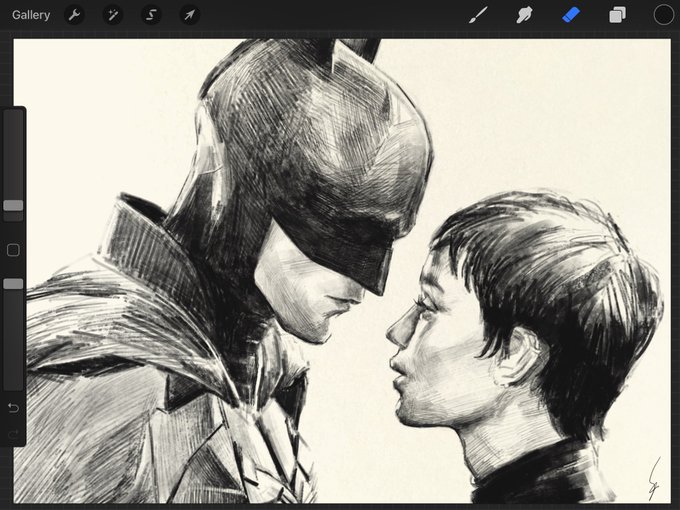Return to the Gallery
The width and height of the screenshot is (680, 510).
pyautogui.click(x=31, y=15)
